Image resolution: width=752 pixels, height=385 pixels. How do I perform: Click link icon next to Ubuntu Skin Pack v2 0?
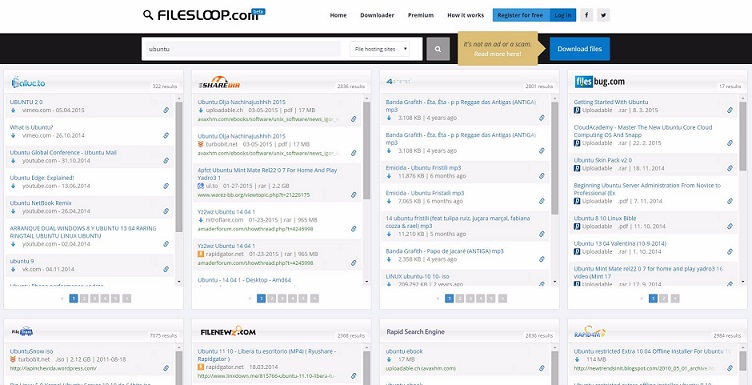(x=729, y=168)
